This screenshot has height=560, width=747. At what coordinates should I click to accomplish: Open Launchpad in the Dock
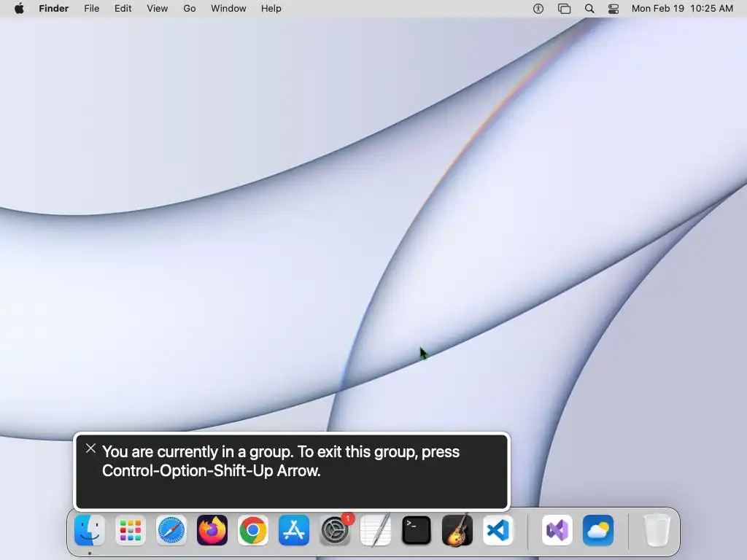130,530
